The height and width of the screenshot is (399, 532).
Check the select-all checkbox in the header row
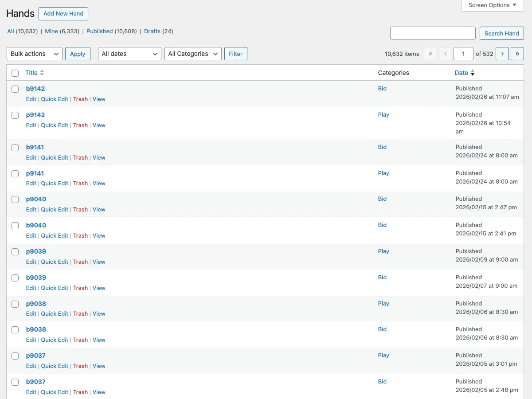[15, 73]
